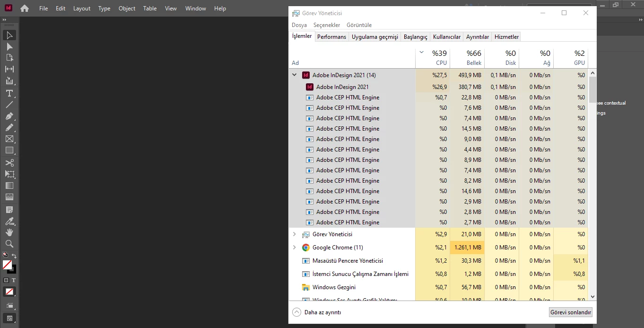Activate the Content Collector tool

(x=9, y=81)
